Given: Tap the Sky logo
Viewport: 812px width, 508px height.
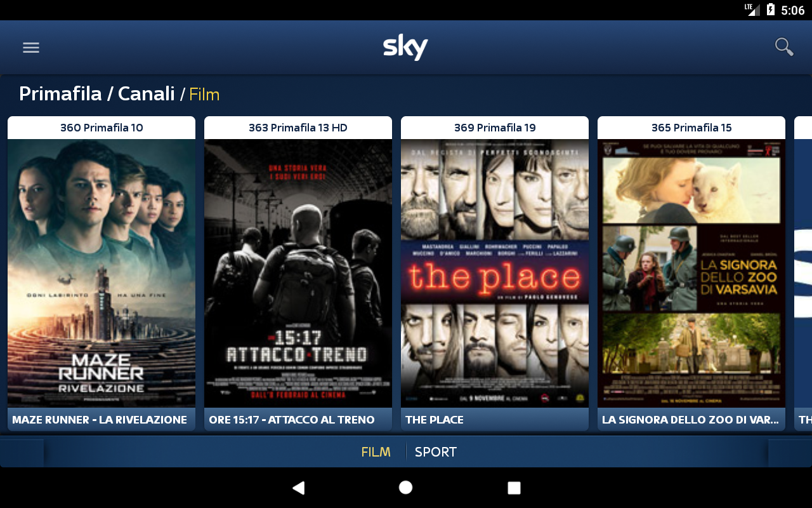Looking at the screenshot, I should click(405, 48).
